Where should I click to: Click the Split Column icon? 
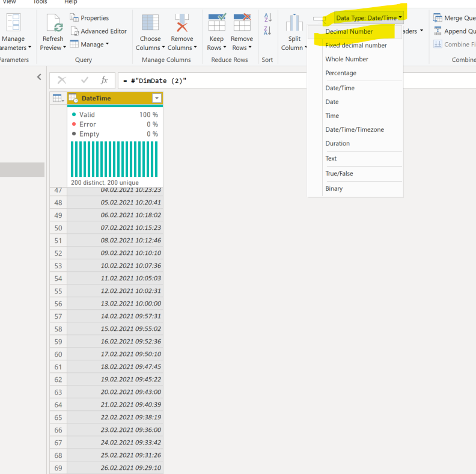(294, 22)
